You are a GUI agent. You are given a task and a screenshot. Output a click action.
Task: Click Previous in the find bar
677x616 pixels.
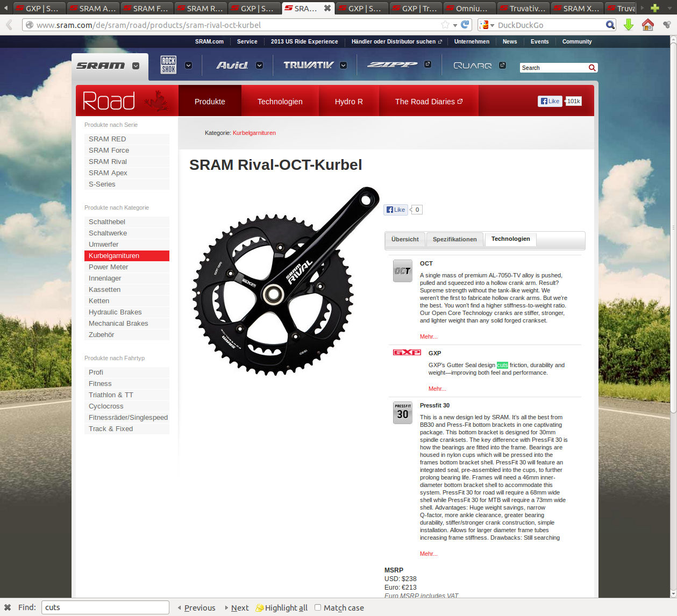pos(197,608)
